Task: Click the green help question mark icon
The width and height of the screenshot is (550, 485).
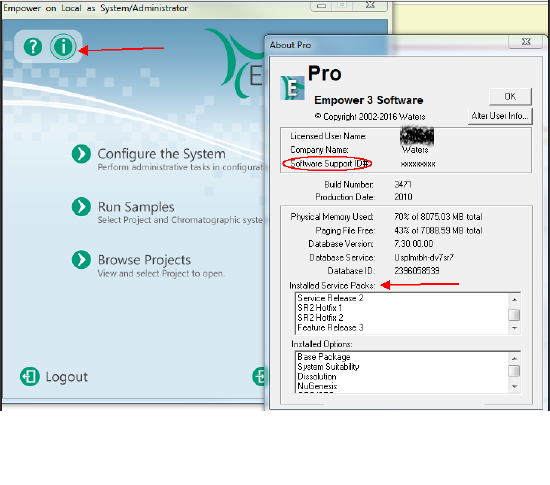Action: click(x=33, y=47)
